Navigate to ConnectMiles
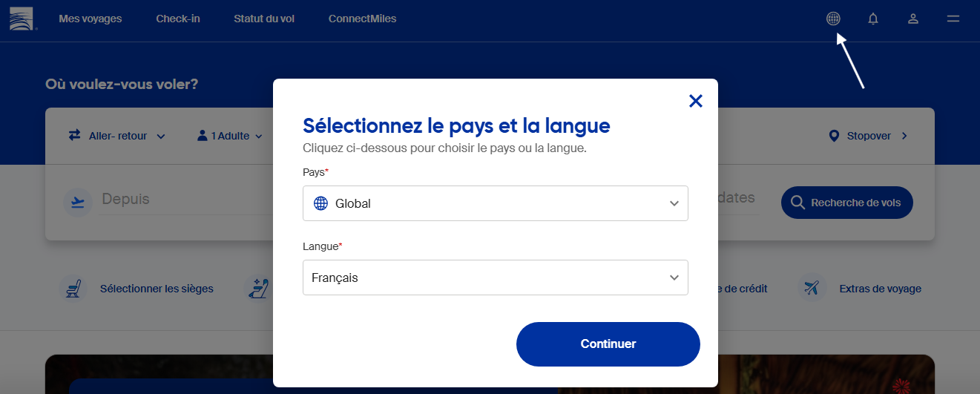The image size is (980, 394). [362, 19]
